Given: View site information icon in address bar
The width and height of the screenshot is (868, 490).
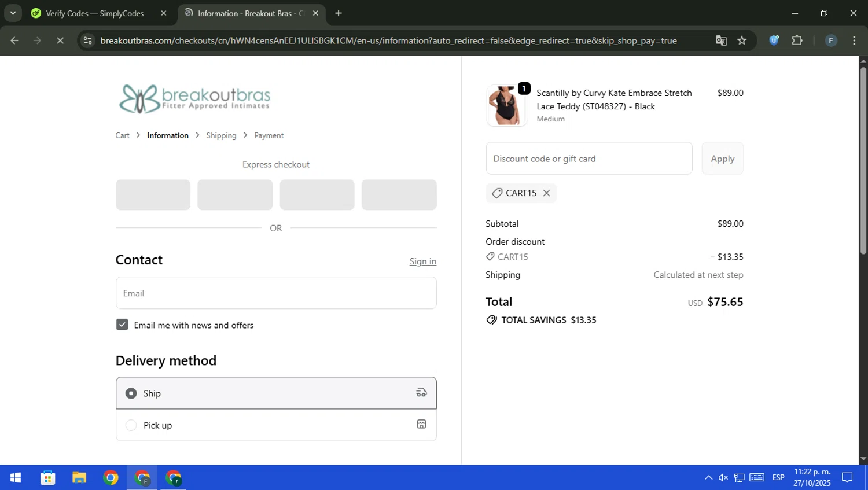Looking at the screenshot, I should (x=88, y=40).
